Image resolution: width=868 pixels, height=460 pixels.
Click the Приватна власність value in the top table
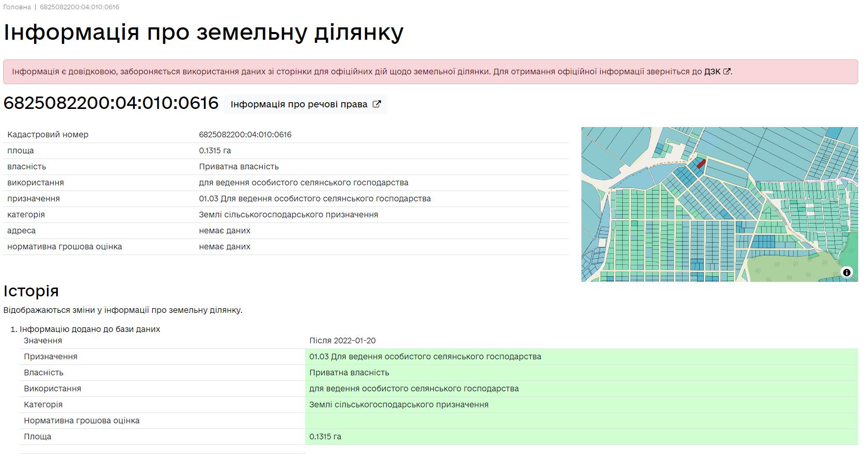239,167
